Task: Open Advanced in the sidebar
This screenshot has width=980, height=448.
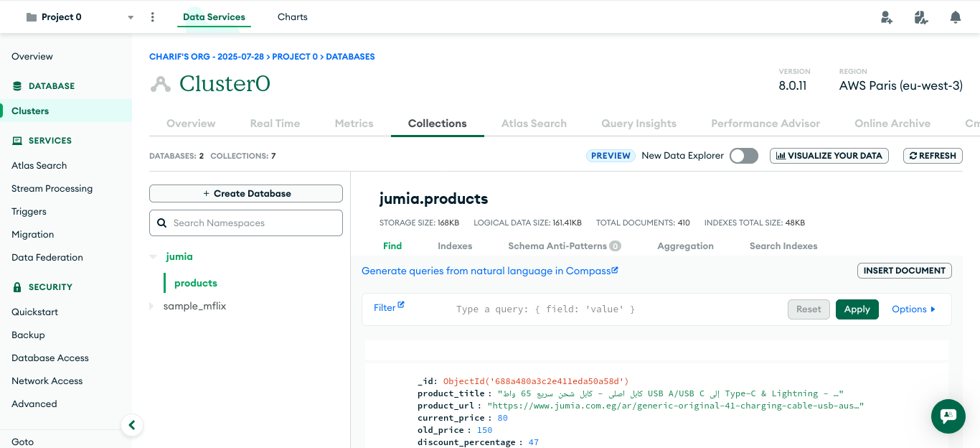Action: [34, 404]
